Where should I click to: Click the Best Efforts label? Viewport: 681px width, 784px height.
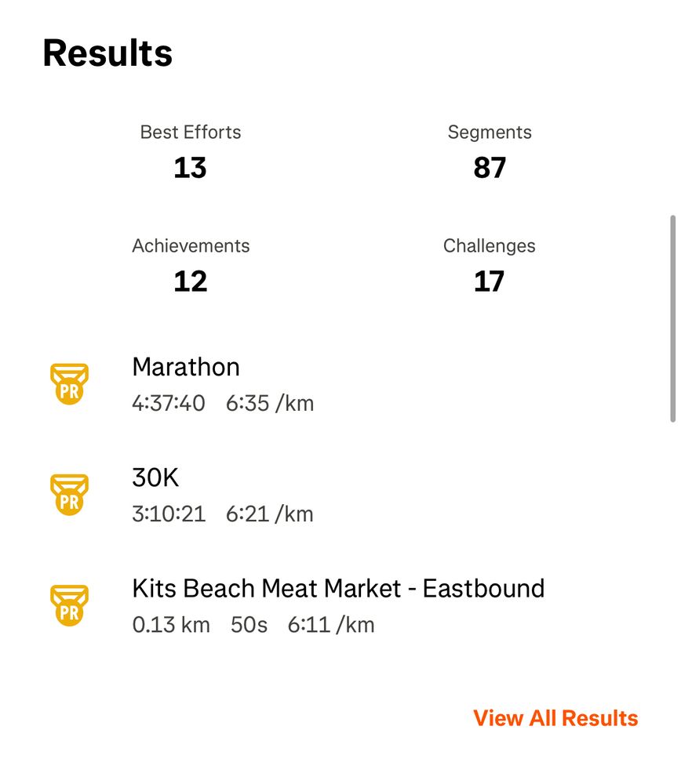click(x=191, y=132)
